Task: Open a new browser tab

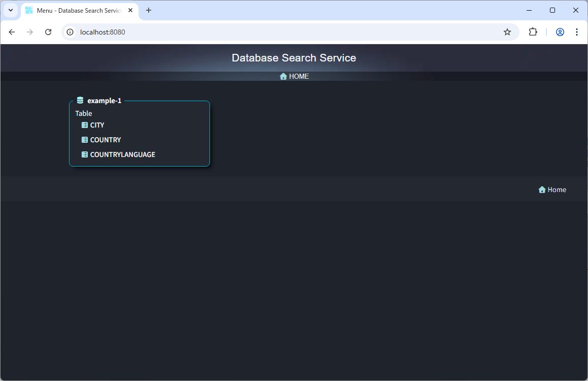Action: 149,10
